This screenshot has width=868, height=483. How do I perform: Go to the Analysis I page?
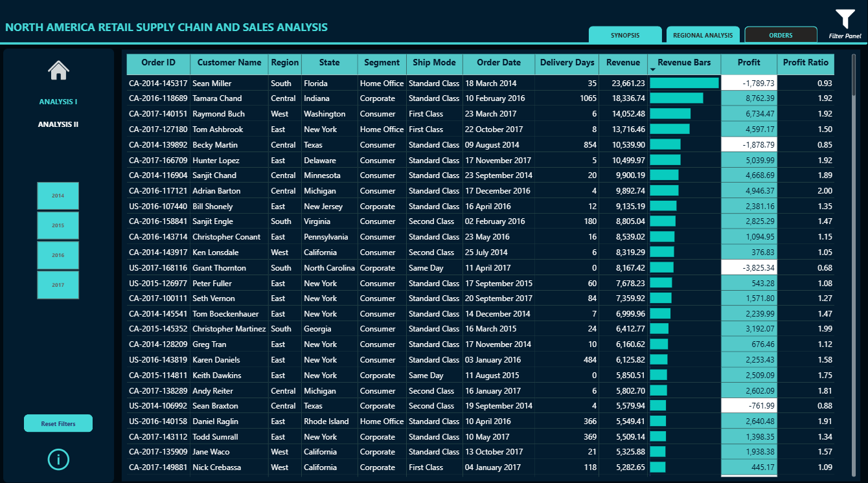click(x=58, y=102)
